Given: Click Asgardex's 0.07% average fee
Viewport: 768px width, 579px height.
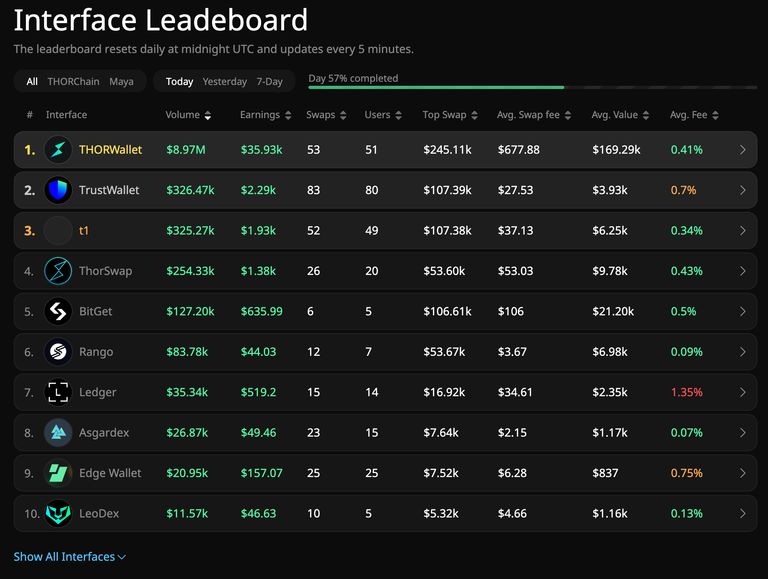Looking at the screenshot, I should click(x=686, y=433).
